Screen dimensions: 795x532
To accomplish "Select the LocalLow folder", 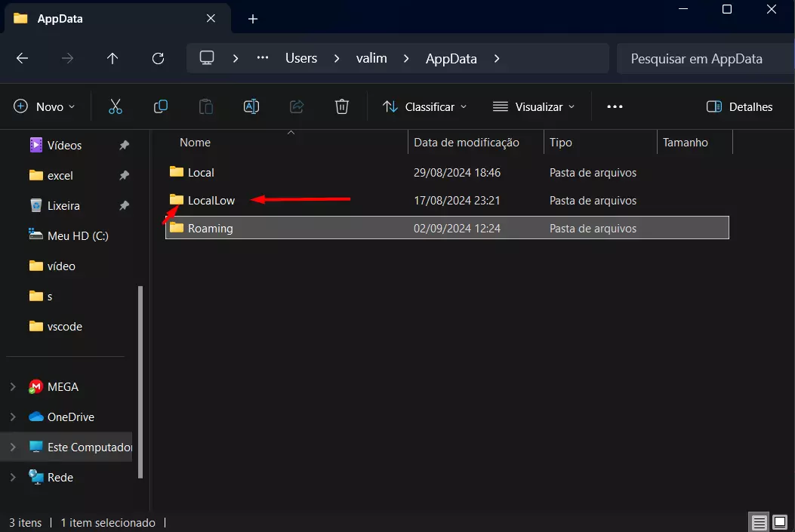I will 211,201.
